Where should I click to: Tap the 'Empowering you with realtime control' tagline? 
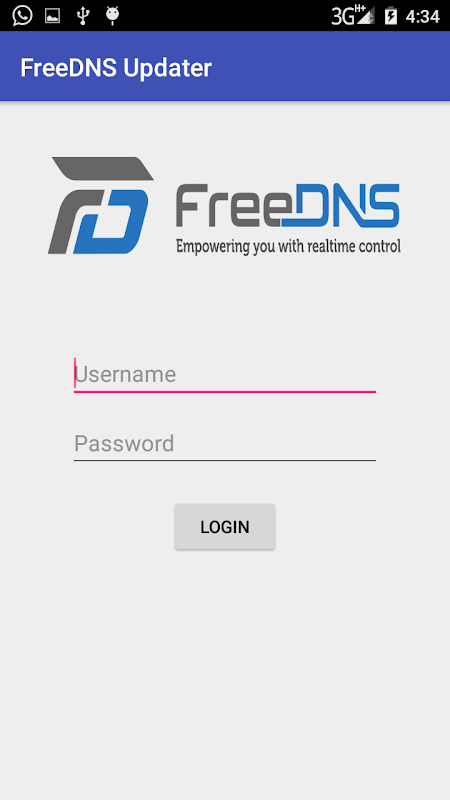[288, 246]
